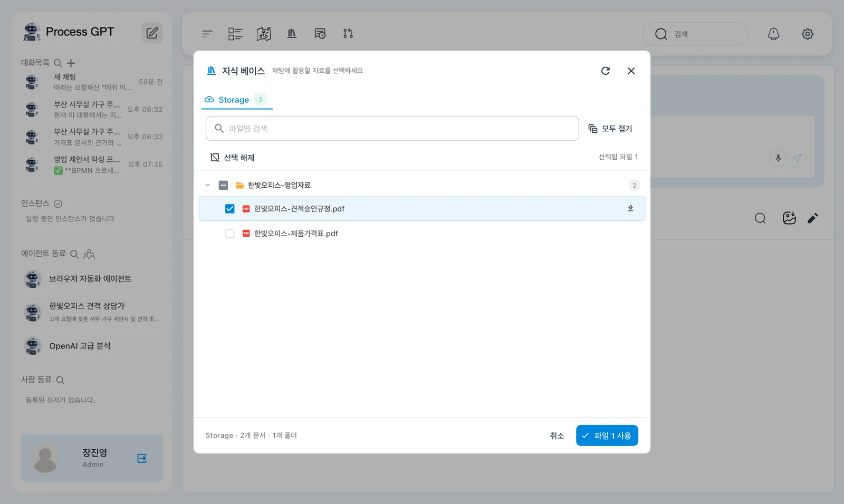The height and width of the screenshot is (504, 844).
Task: Refresh the knowledge base dialog
Action: (x=606, y=71)
